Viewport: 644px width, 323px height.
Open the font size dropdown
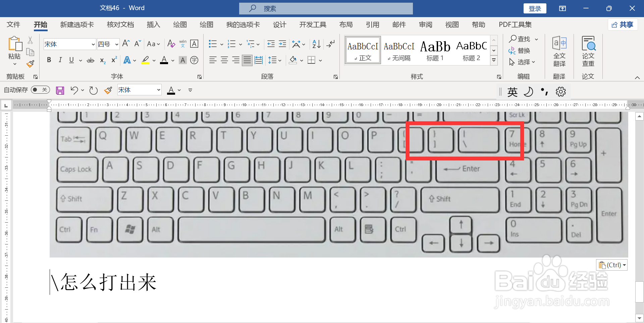(x=116, y=44)
